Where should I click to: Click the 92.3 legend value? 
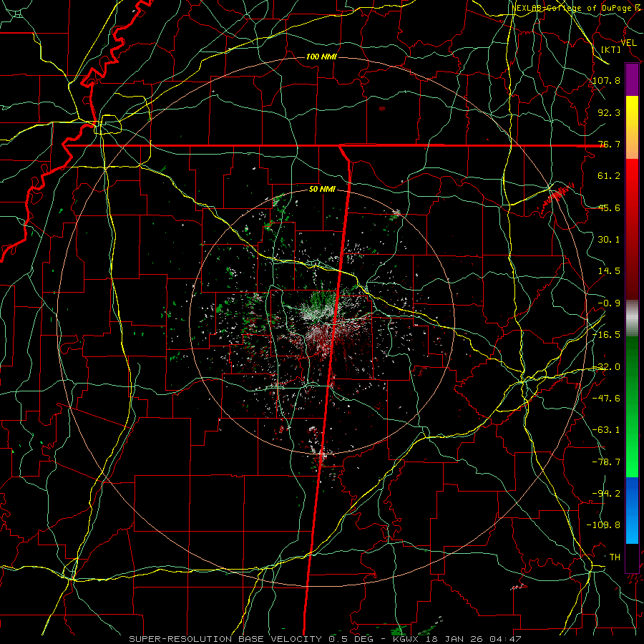(609, 112)
